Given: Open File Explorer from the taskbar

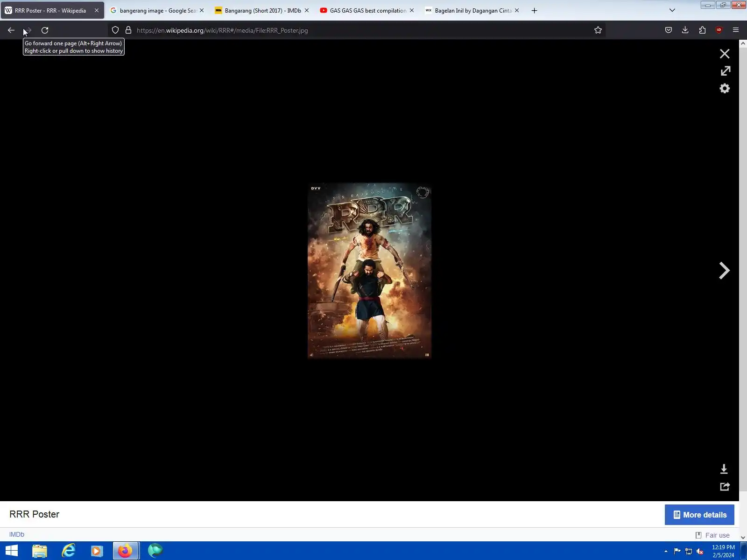Looking at the screenshot, I should point(40,551).
